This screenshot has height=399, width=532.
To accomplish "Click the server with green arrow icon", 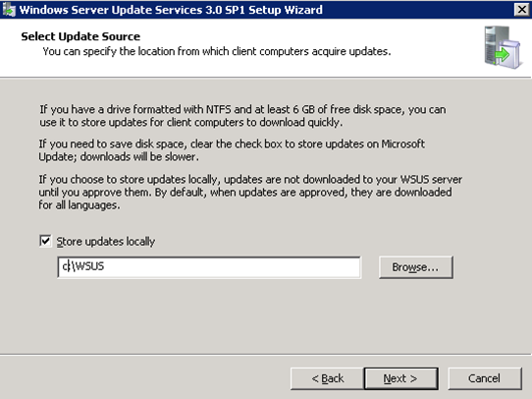I will (x=503, y=47).
